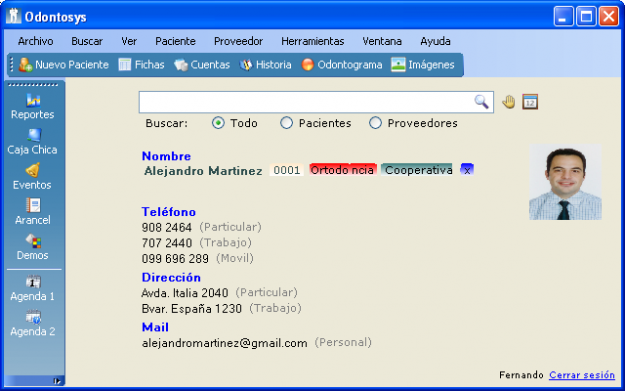Screen dimensions: 625x391
Task: Click the red Ortodoncia tag
Action: pos(343,170)
